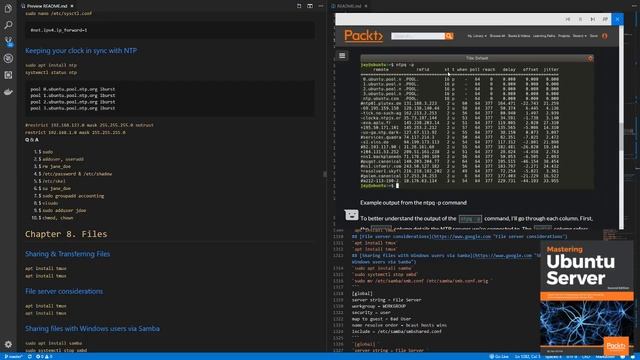Viewport: 640px width, 360px height.
Task: Click the comment/note icon beside Packt paragraph
Action: (x=351, y=215)
